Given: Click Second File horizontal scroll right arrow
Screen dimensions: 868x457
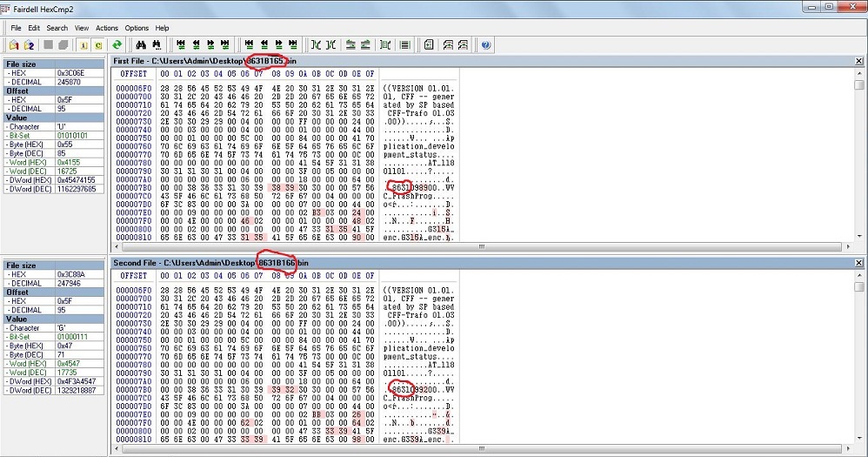Looking at the screenshot, I should (x=849, y=448).
